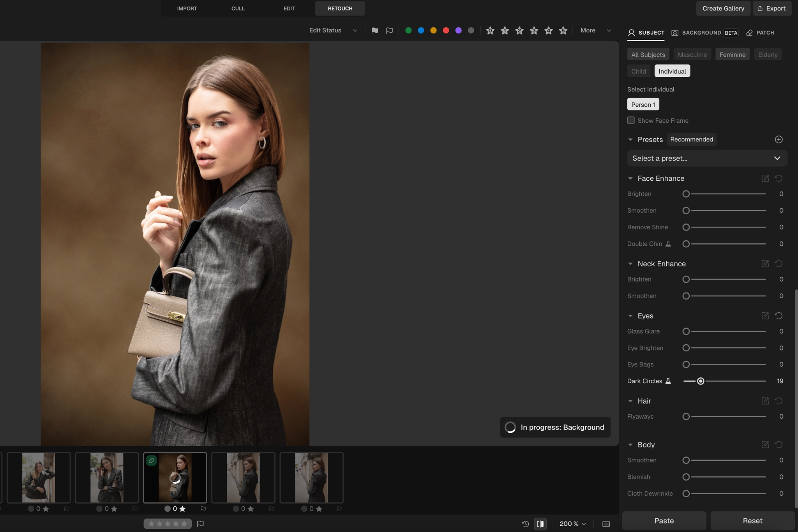Edit the Body section settings
798x532 pixels.
tap(765, 444)
